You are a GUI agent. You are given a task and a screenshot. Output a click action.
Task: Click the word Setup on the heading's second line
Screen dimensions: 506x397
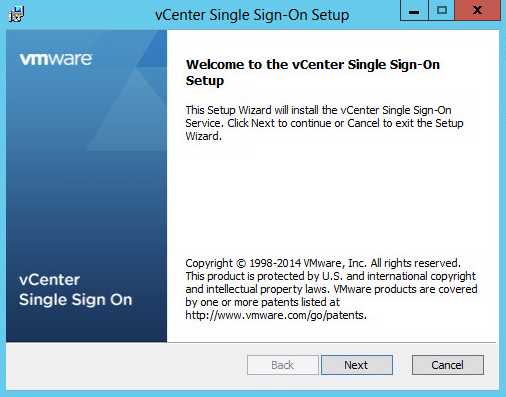point(205,81)
